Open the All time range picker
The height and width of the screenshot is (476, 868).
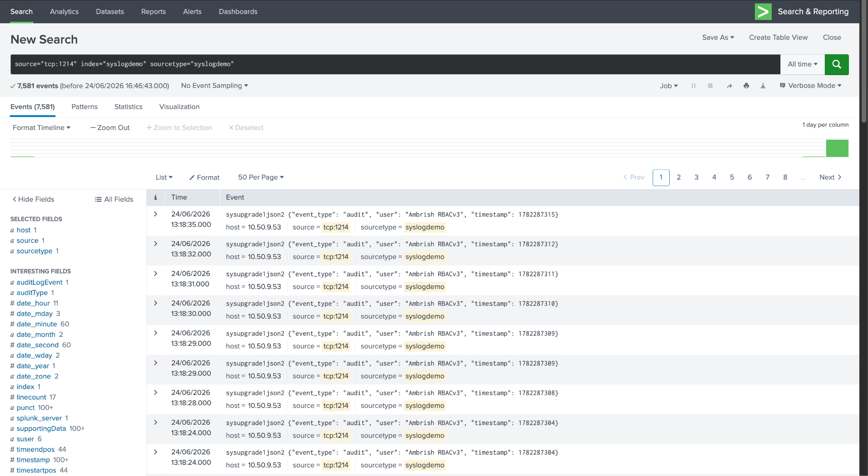pos(802,64)
